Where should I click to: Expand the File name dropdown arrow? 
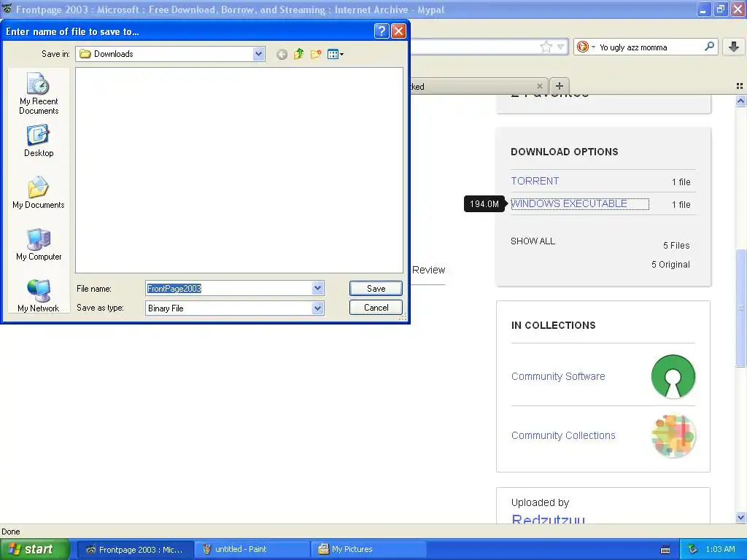318,288
